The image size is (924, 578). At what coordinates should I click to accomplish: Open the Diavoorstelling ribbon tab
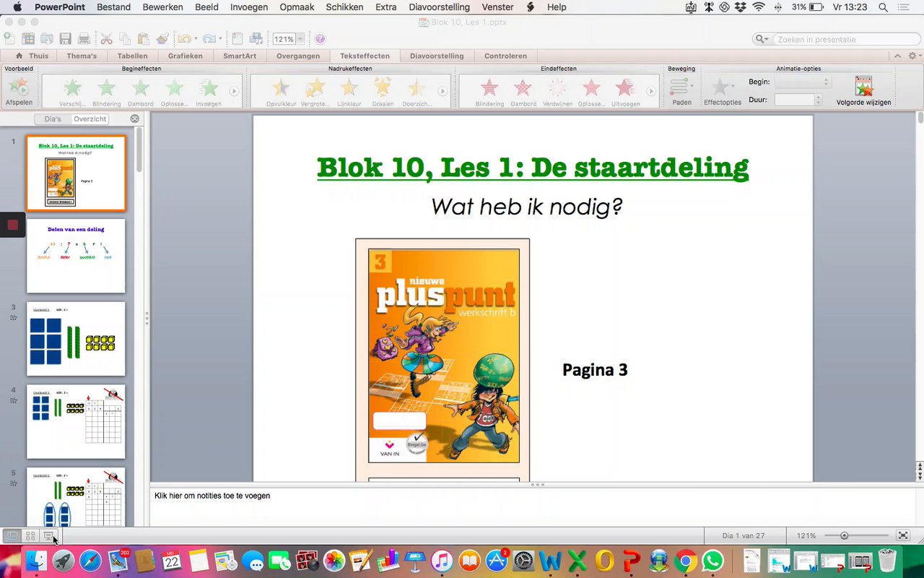pos(437,56)
